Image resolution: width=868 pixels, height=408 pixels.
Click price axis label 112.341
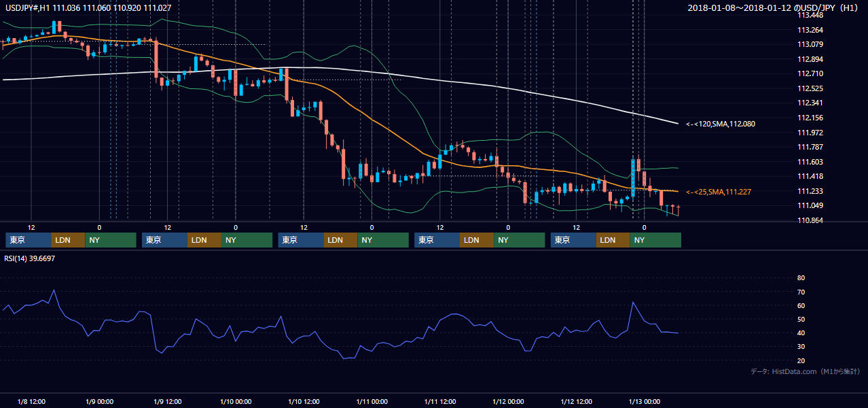(x=810, y=103)
